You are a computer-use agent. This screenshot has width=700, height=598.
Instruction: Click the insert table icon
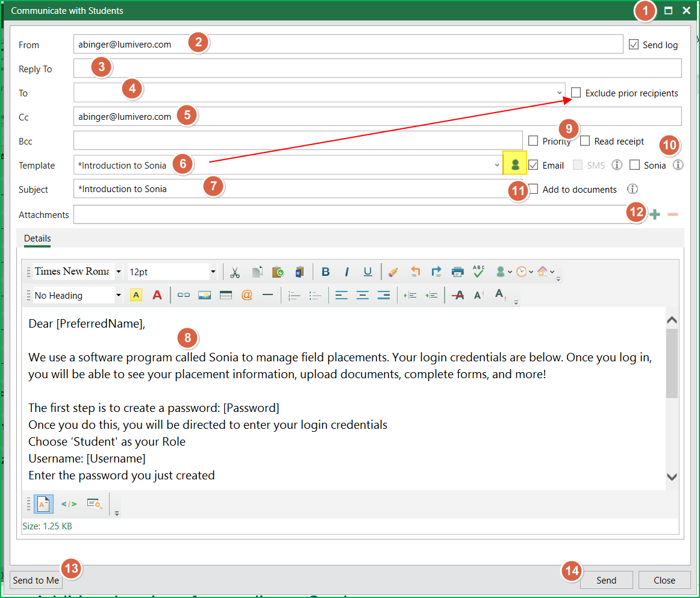[226, 295]
